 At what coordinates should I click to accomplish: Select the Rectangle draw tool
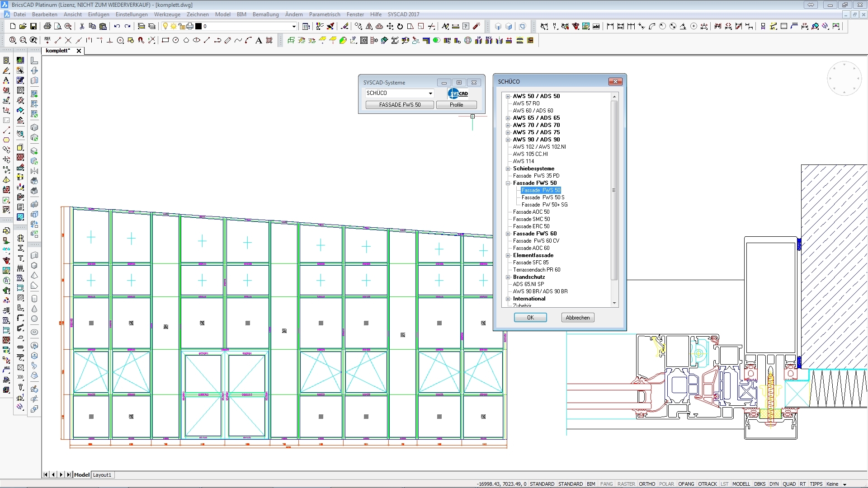(165, 40)
